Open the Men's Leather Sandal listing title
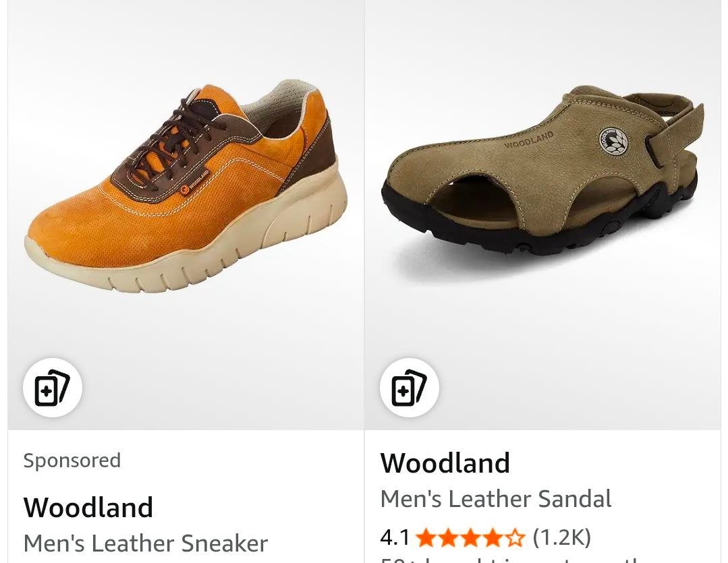Image resolution: width=728 pixels, height=563 pixels. pos(496,499)
